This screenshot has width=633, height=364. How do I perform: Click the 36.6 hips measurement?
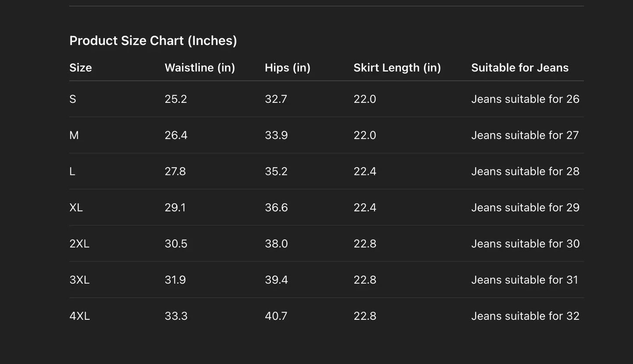[276, 207]
